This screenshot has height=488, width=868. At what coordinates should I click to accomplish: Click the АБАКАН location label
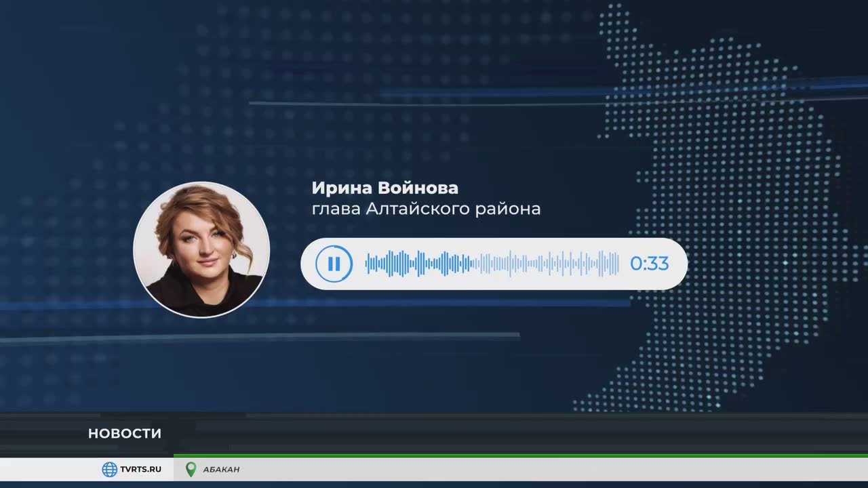coord(221,470)
